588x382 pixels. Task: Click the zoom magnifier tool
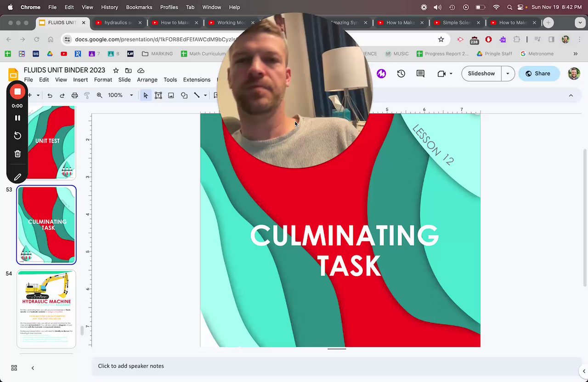click(99, 95)
